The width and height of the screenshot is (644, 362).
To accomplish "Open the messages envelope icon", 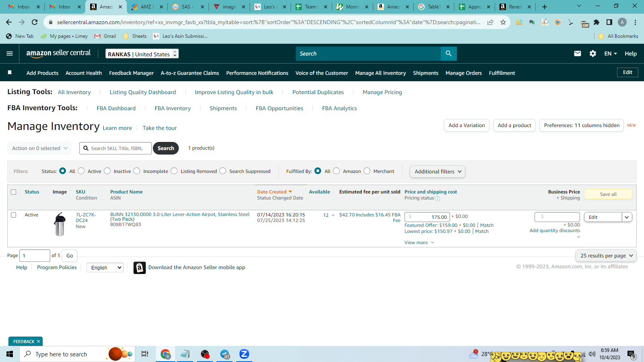I will tap(578, 53).
